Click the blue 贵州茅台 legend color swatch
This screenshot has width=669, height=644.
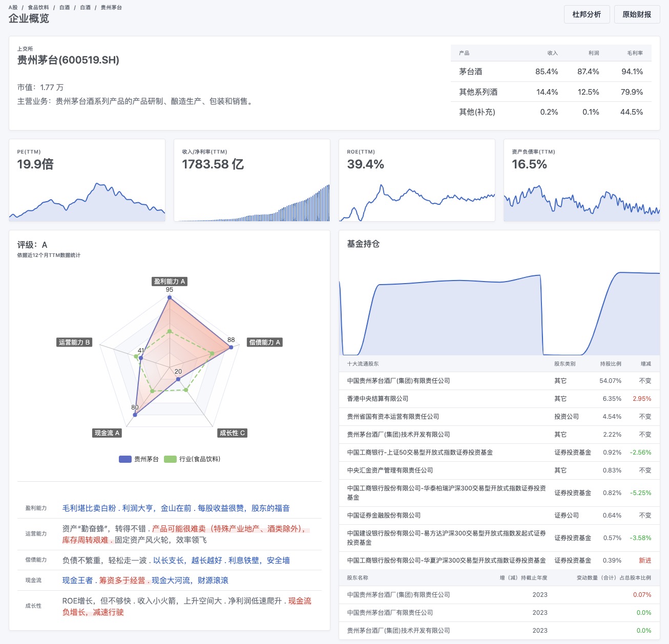[125, 459]
